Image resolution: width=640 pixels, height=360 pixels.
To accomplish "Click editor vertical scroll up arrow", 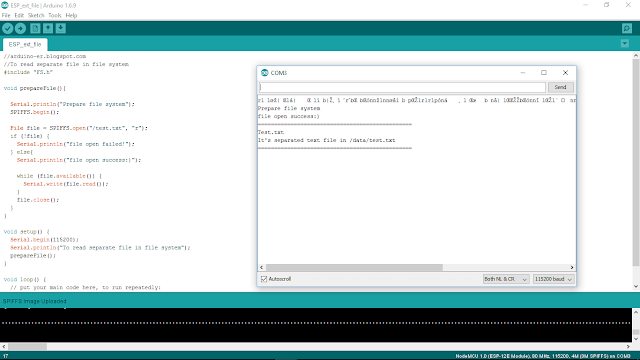I will (x=636, y=55).
